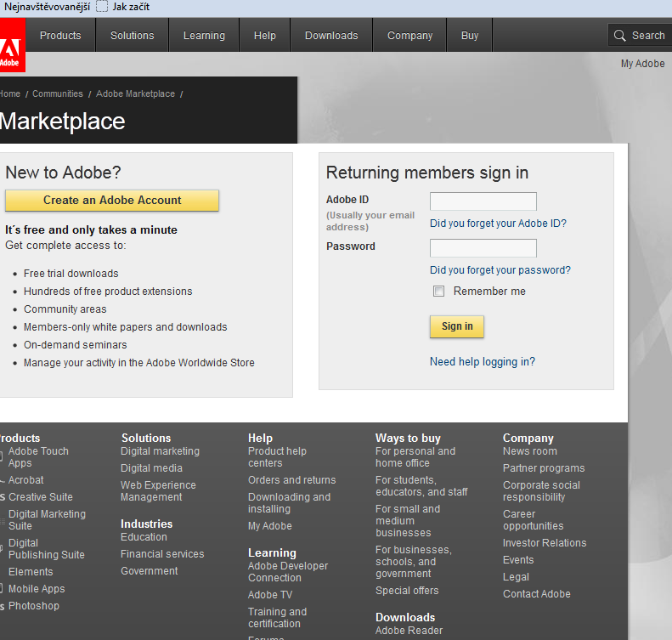Open Mobile Apps footer link
Screen dimensions: 672x640
37,589
